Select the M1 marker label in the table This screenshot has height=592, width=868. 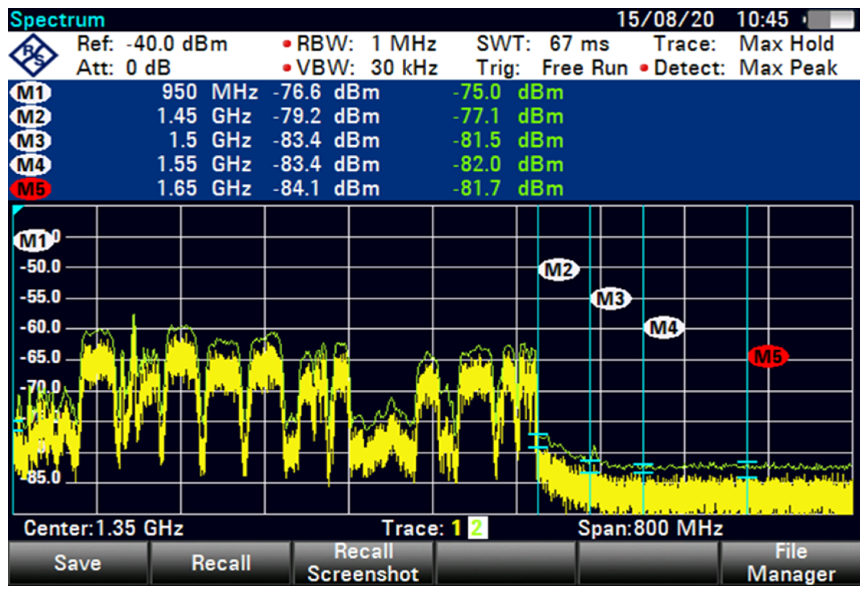pos(31,93)
